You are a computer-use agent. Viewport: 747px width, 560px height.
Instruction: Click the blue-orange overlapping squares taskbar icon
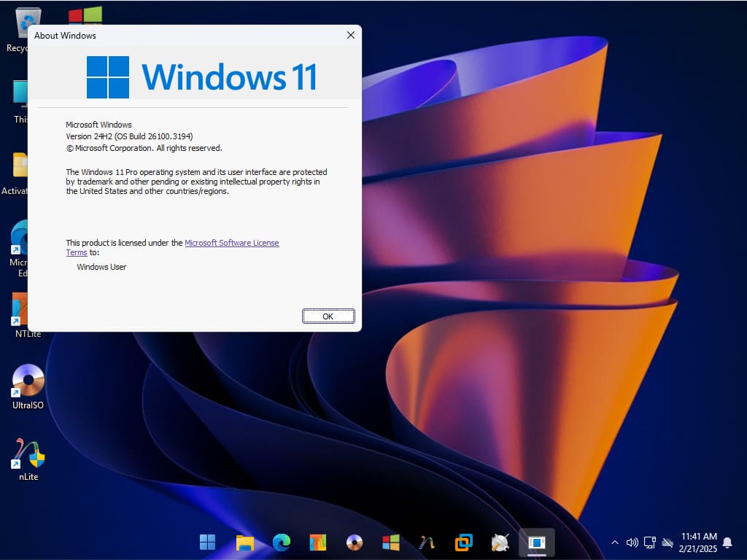pos(463,542)
